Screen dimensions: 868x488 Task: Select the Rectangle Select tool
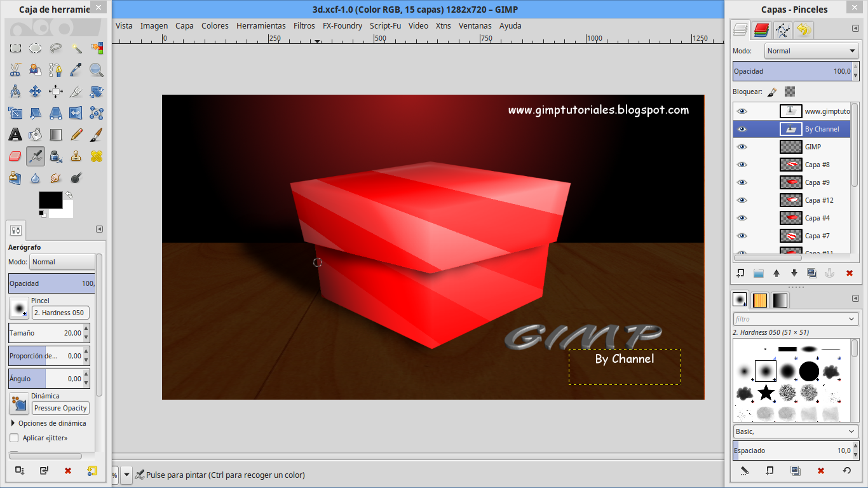14,48
